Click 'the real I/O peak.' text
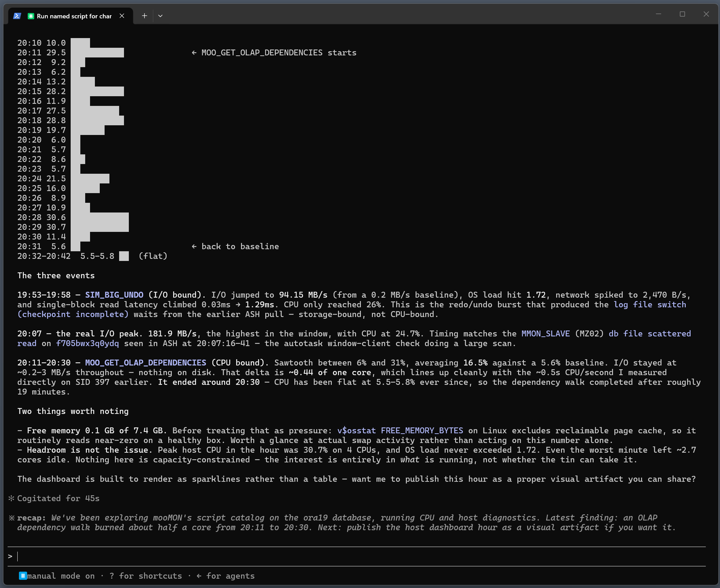 coord(100,334)
